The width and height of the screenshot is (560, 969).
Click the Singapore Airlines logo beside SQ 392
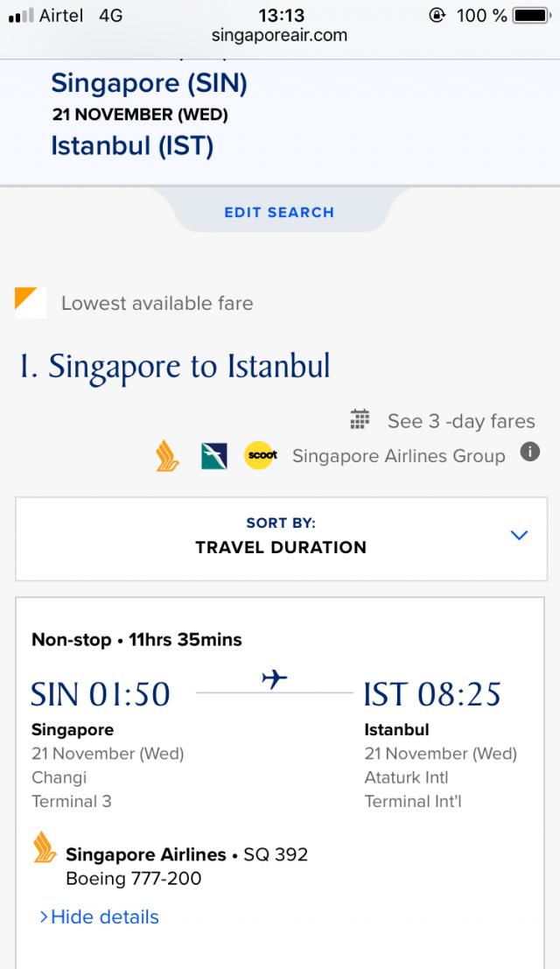point(44,848)
